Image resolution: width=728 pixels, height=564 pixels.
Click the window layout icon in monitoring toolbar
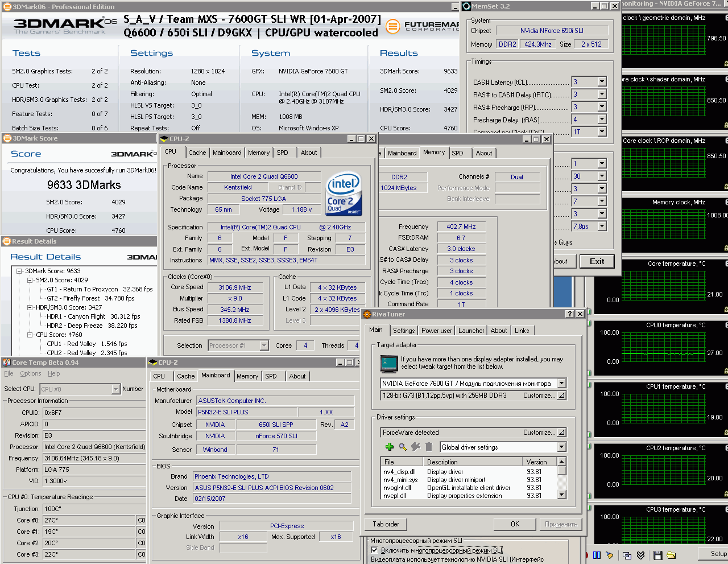(627, 555)
